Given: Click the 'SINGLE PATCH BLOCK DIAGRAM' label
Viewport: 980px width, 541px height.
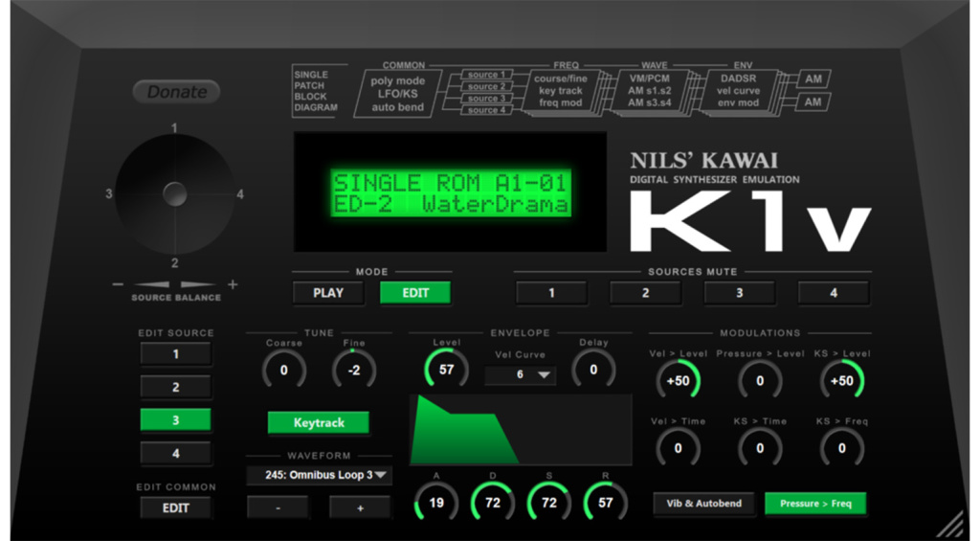Looking at the screenshot, I should coord(316,91).
